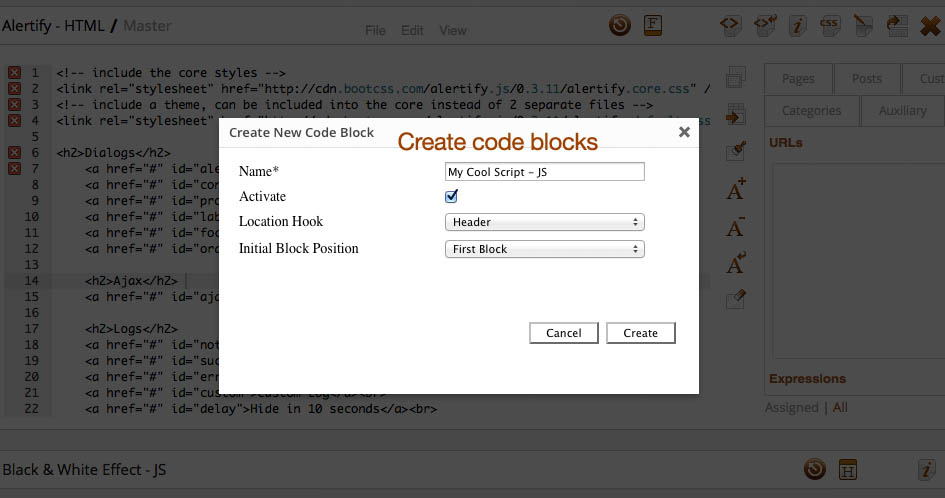Toggle the red error marker on line 3

(x=14, y=105)
